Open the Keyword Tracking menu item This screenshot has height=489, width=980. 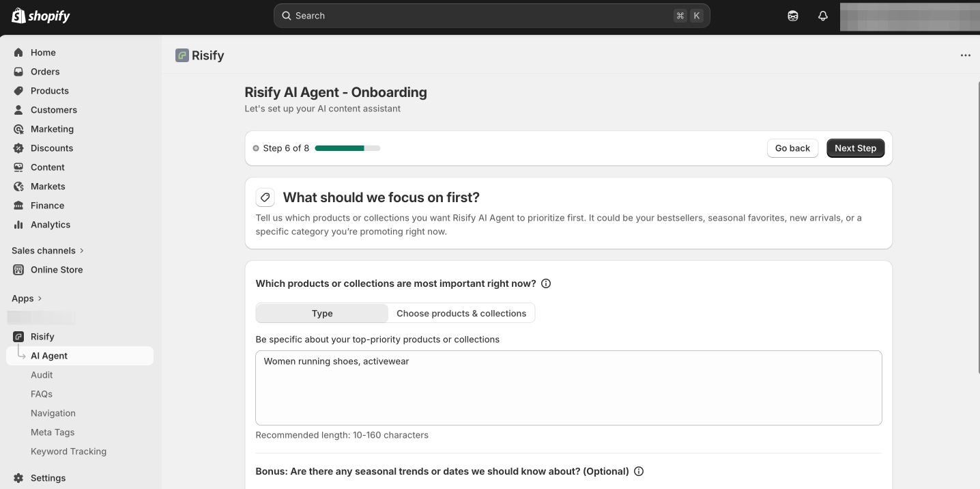click(x=68, y=451)
